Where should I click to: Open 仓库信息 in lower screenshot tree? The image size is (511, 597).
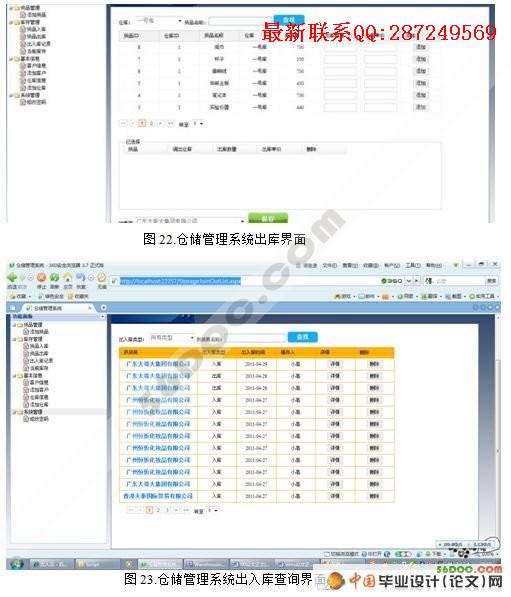click(38, 397)
